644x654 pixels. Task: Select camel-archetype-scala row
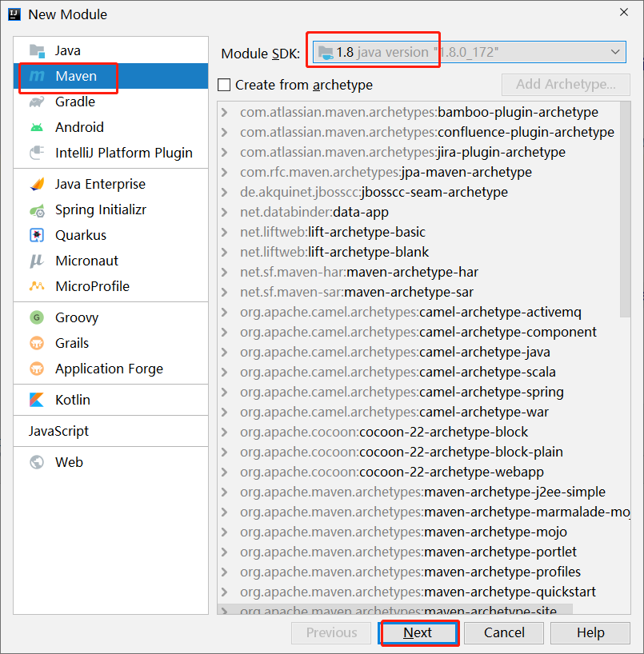pyautogui.click(x=418, y=373)
